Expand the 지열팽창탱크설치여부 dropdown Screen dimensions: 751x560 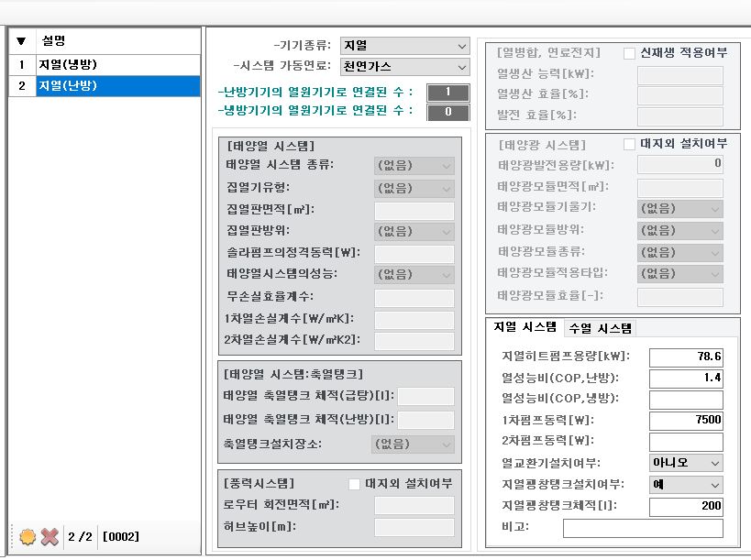pos(686,485)
